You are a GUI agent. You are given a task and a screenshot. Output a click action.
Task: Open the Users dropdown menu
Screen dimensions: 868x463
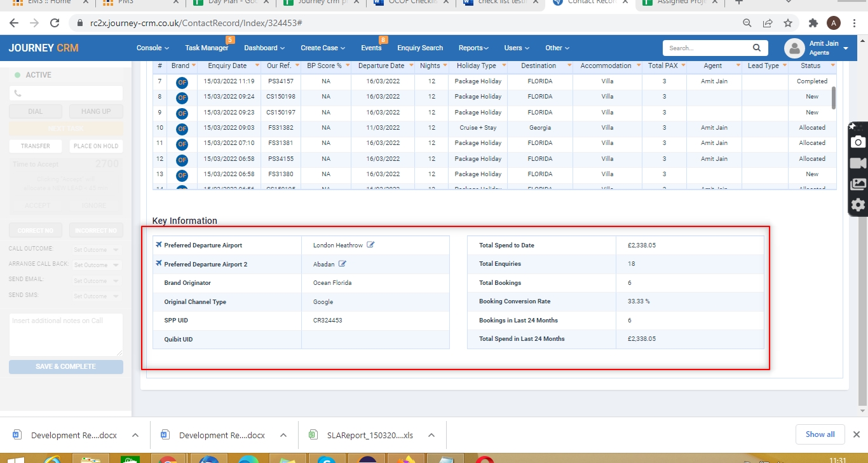[517, 48]
